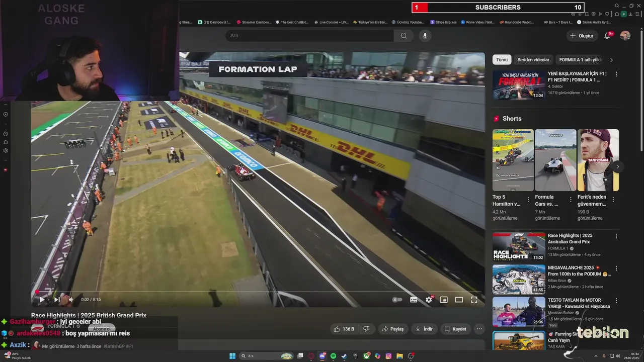Open Steam from the taskbar
The height and width of the screenshot is (362, 644).
pos(344,356)
